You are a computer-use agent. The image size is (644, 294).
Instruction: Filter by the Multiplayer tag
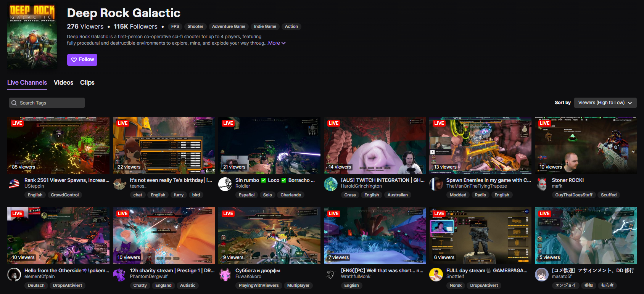(x=298, y=285)
